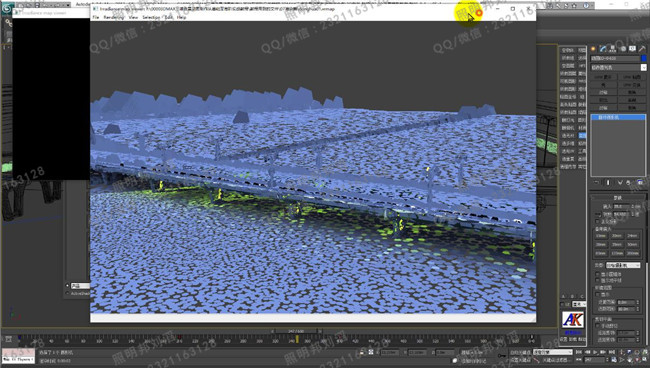Enable the show cone checkbox

[x=598, y=274]
